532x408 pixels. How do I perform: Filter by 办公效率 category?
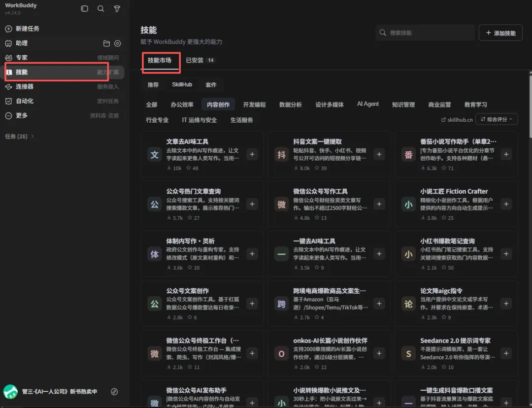[182, 104]
